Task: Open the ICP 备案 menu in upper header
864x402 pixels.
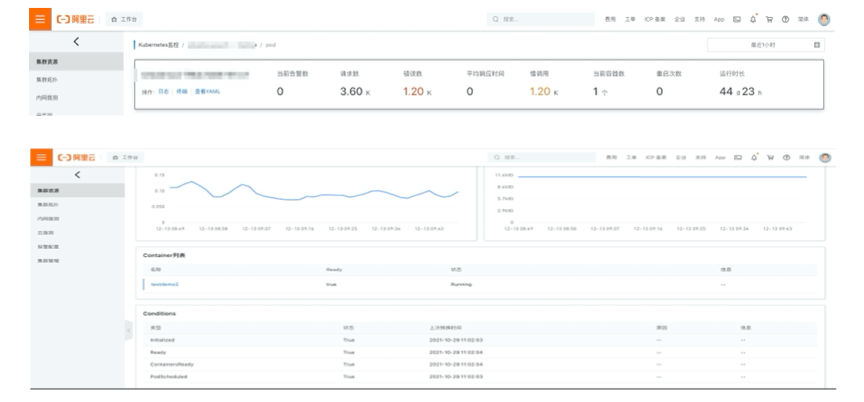Action: click(x=655, y=19)
